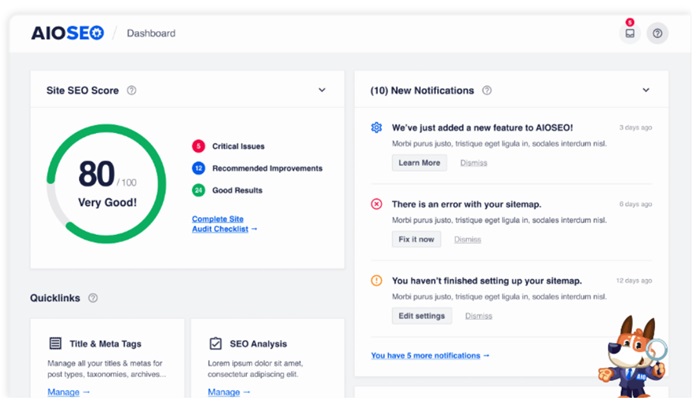Click the '6 days ago' timestamp
This screenshot has height=420, width=698.
636,204
